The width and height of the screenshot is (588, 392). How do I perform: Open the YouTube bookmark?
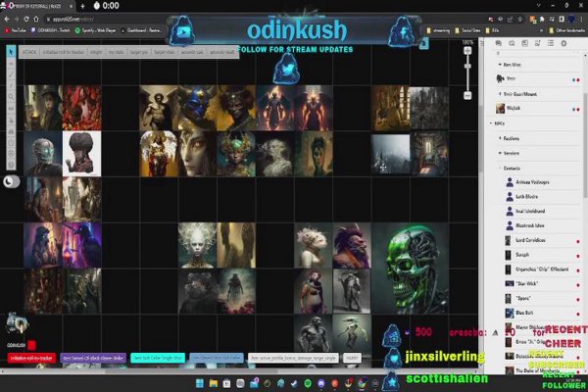pos(16,30)
